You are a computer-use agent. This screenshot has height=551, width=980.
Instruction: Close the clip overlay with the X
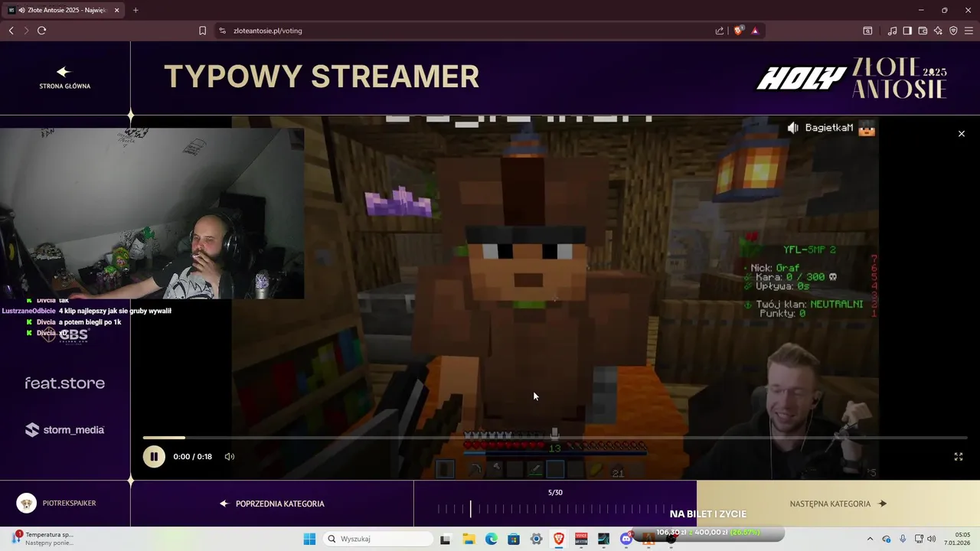click(x=962, y=134)
